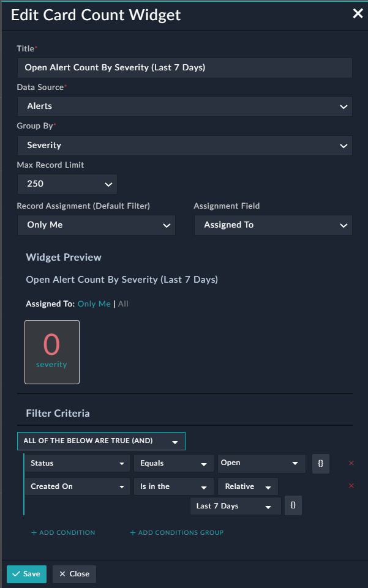
Task: Open the Data Source dropdown
Action: click(x=184, y=106)
